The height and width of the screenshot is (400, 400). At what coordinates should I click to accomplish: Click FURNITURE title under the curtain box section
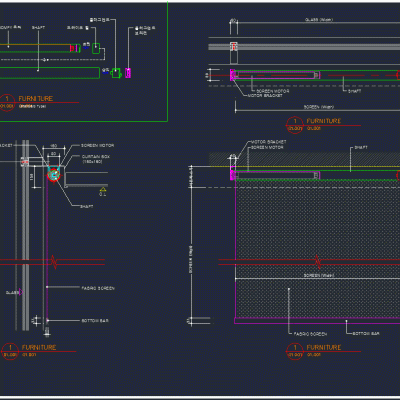39,347
